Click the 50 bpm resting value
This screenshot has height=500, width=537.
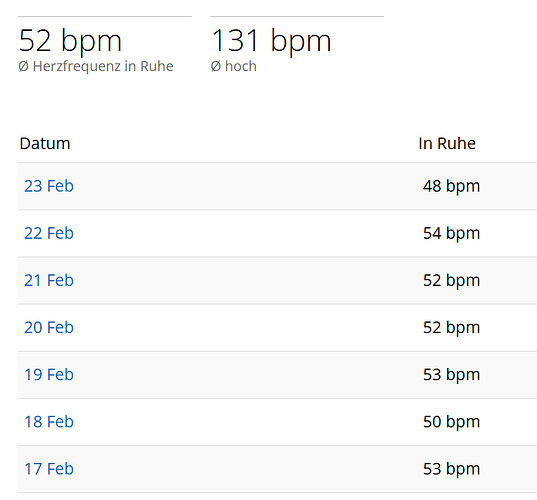tap(451, 422)
